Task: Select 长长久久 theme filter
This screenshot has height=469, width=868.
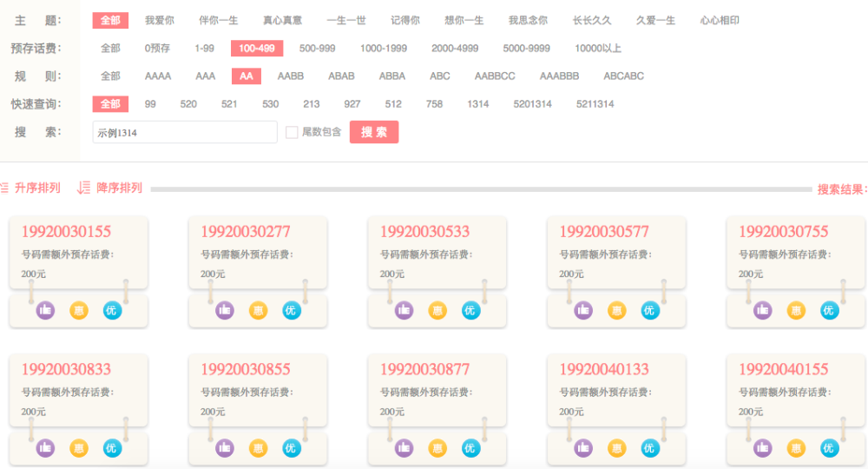Action: (591, 20)
